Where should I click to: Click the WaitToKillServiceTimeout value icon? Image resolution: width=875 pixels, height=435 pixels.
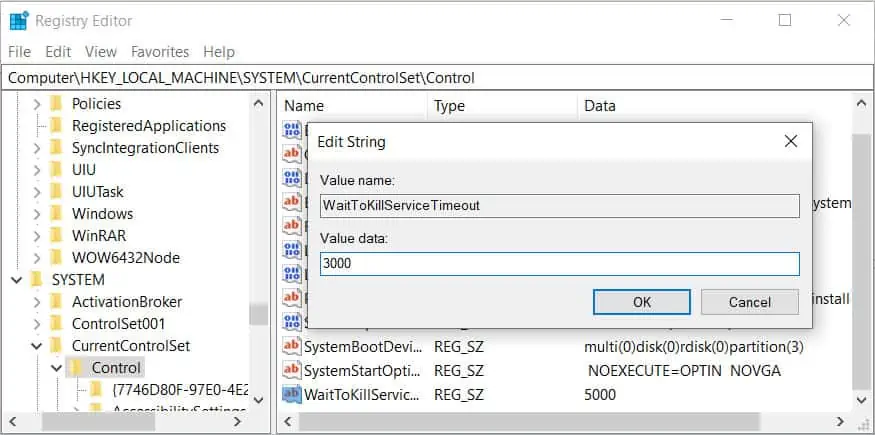(292, 395)
